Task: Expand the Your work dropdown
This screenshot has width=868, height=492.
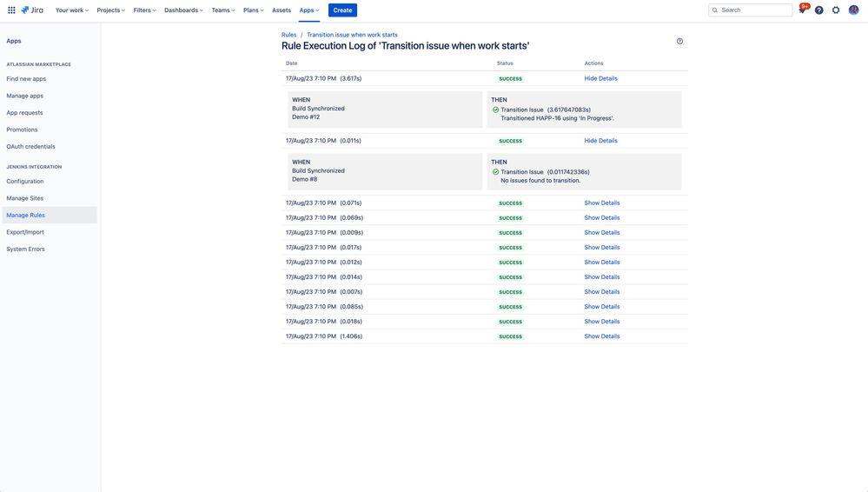Action: (x=71, y=10)
